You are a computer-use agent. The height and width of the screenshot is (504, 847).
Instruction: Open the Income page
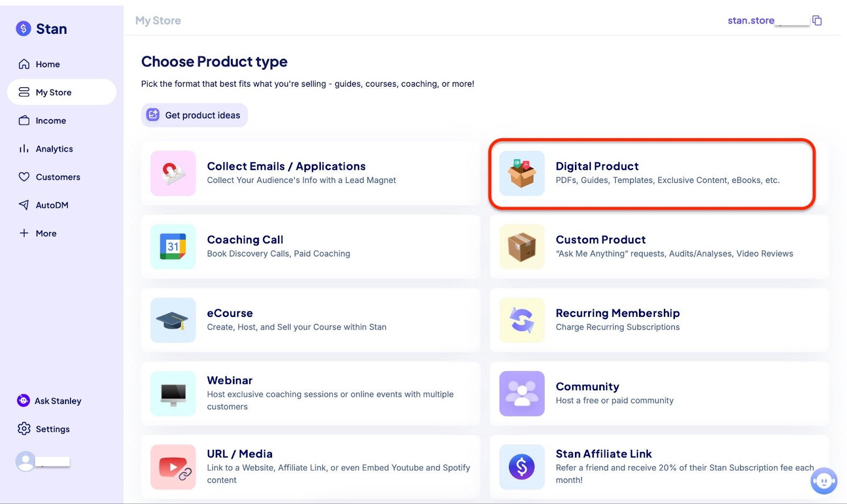[61, 121]
